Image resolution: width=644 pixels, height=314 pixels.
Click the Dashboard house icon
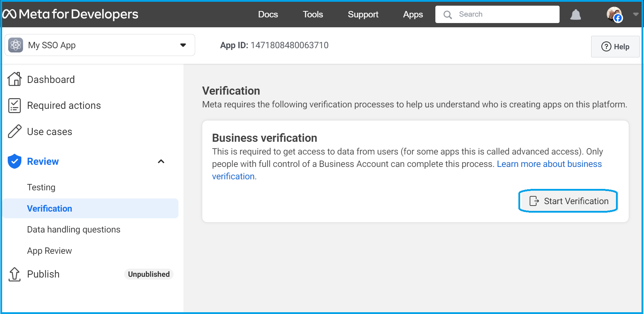coord(15,79)
